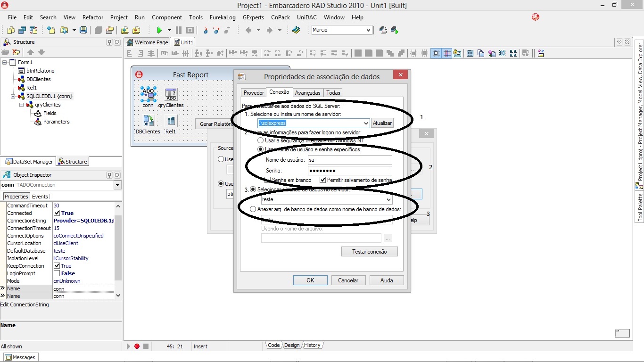The width and height of the screenshot is (644, 362).
Task: Switch to the 'Avançadas' tab
Action: 307,92
